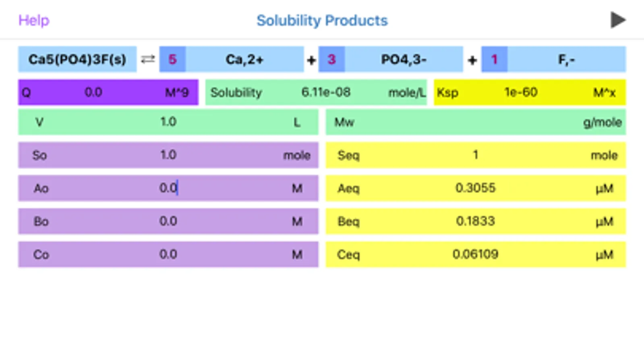Select the F,- ion field
Image resolution: width=644 pixels, height=362 pixels.
pyautogui.click(x=566, y=60)
